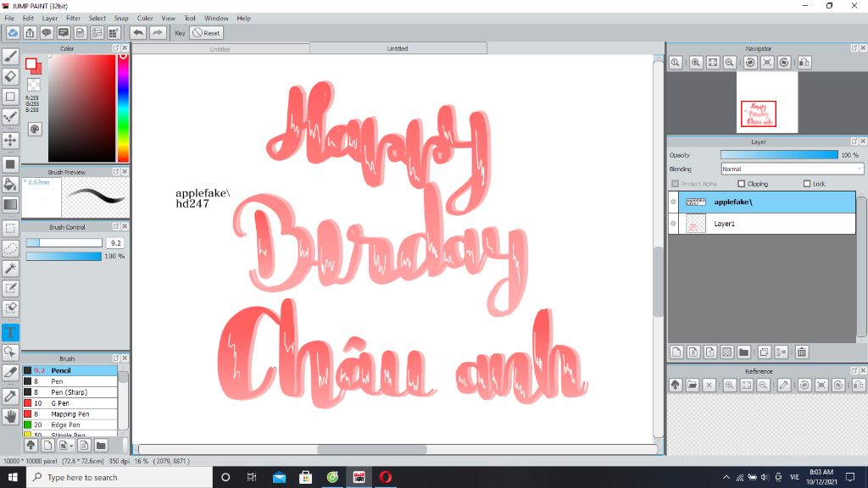Open the color palette icon
Image resolution: width=868 pixels, height=488 pixels.
click(x=35, y=130)
